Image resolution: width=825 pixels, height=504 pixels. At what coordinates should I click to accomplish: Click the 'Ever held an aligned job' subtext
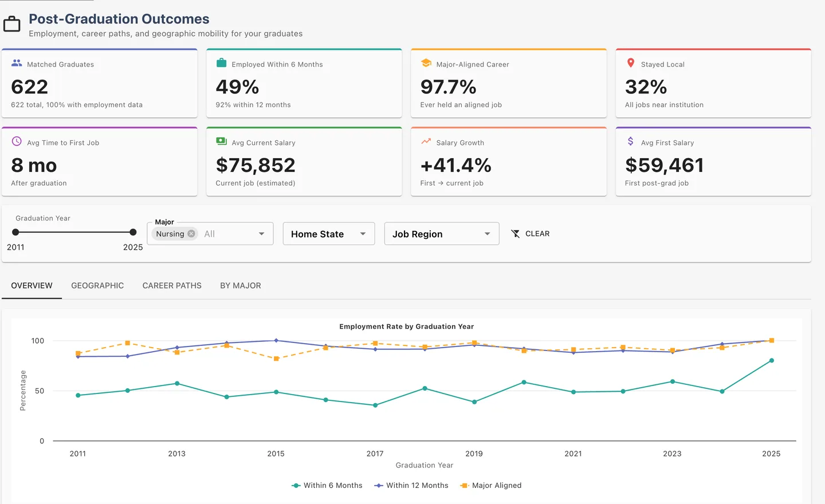click(x=461, y=105)
